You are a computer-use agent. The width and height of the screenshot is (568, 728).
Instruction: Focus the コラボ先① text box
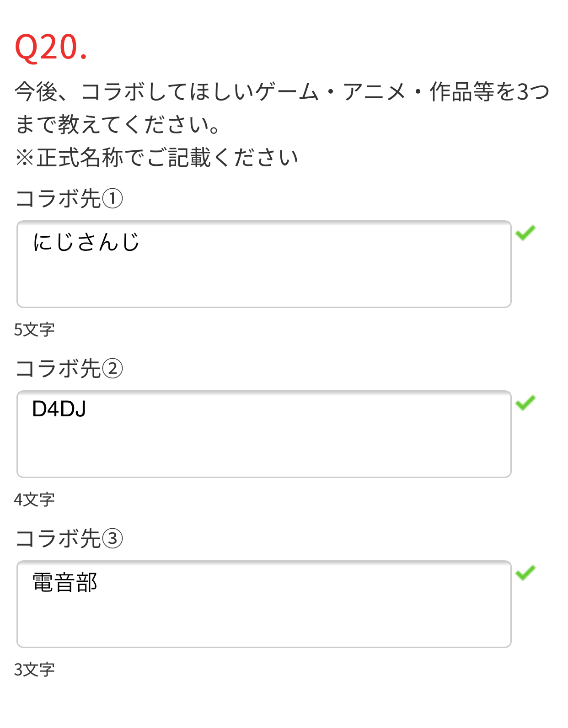tap(264, 264)
